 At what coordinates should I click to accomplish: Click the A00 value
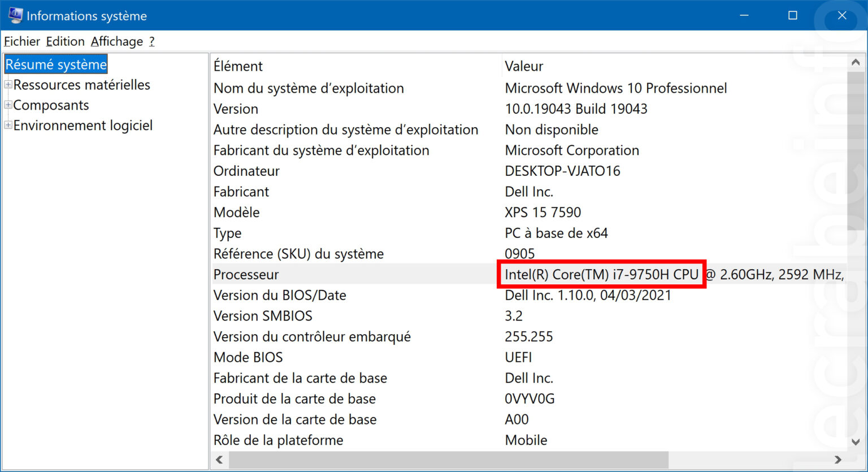[517, 419]
